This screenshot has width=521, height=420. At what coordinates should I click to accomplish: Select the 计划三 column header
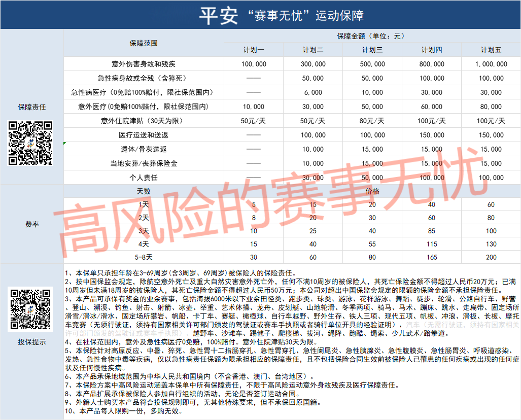pos(372,50)
